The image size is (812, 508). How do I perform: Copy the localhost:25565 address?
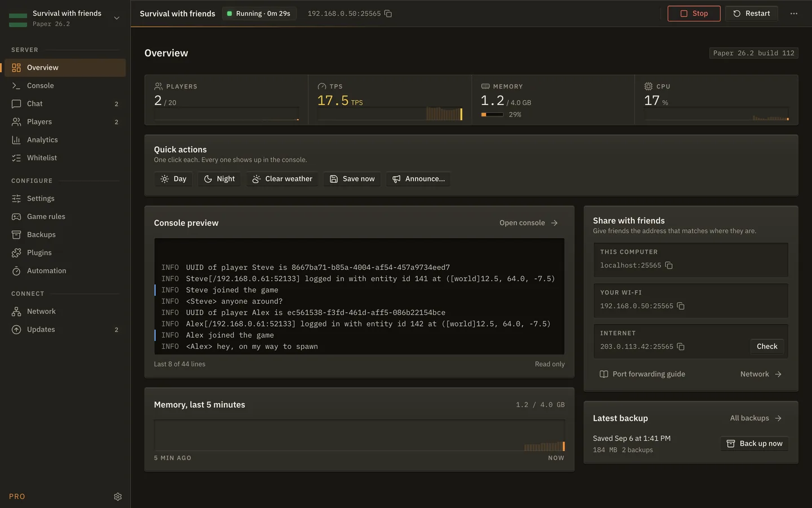tap(669, 265)
